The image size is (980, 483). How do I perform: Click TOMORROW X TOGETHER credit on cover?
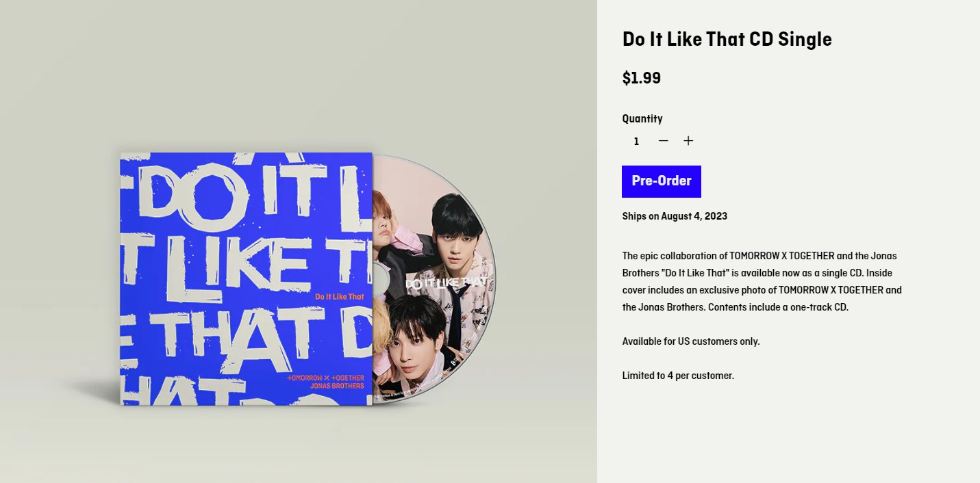coord(326,378)
